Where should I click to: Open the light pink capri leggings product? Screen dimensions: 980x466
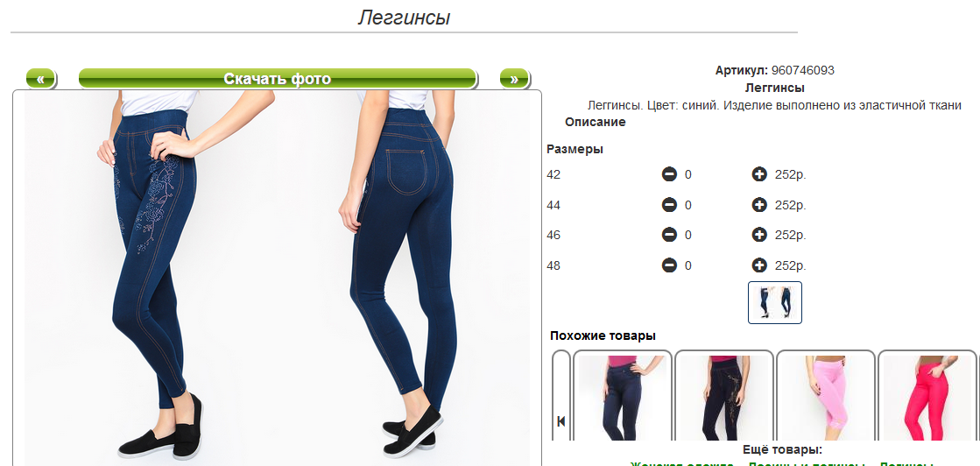(x=825, y=398)
